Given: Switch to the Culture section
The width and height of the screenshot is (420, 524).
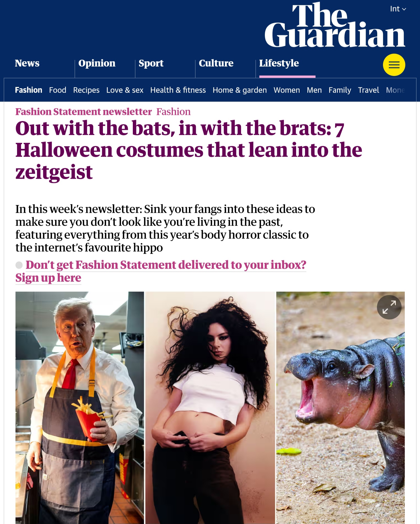Looking at the screenshot, I should coord(216,63).
